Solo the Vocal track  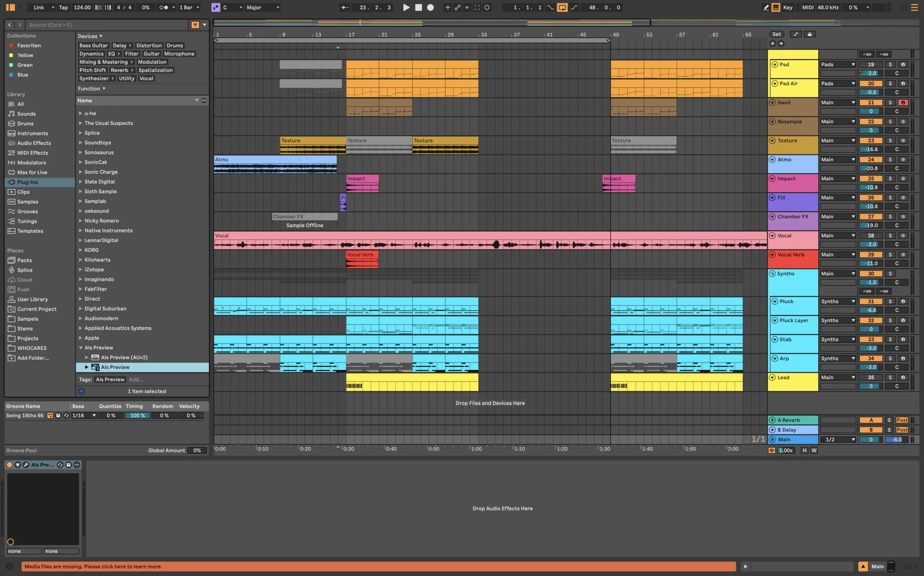pos(890,236)
